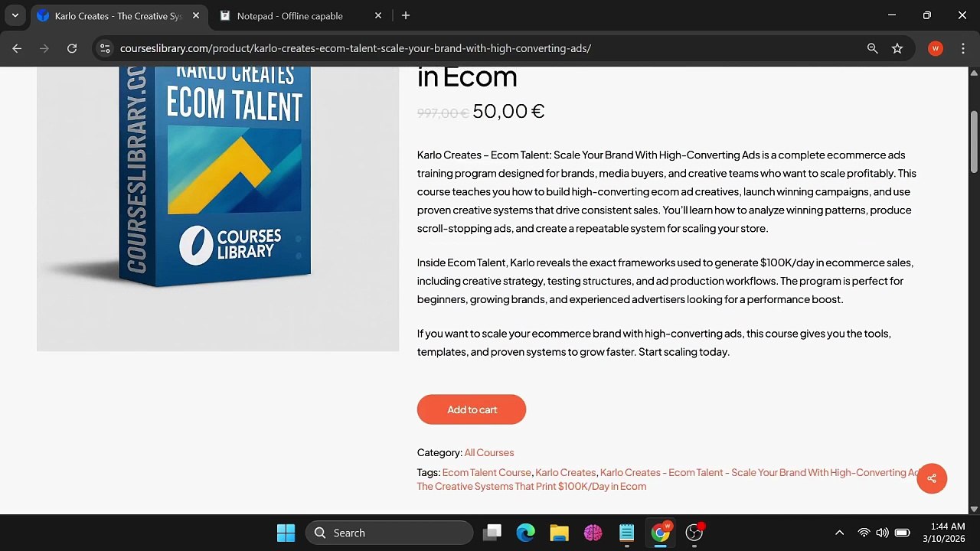
Task: Open the Chrome profile avatar
Action: click(935, 48)
